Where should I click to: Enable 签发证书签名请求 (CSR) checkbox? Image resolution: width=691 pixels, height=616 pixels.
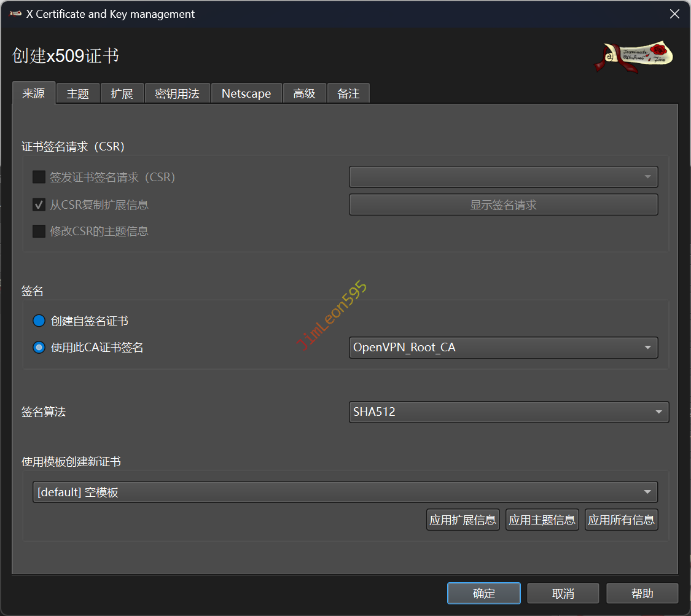pyautogui.click(x=39, y=177)
